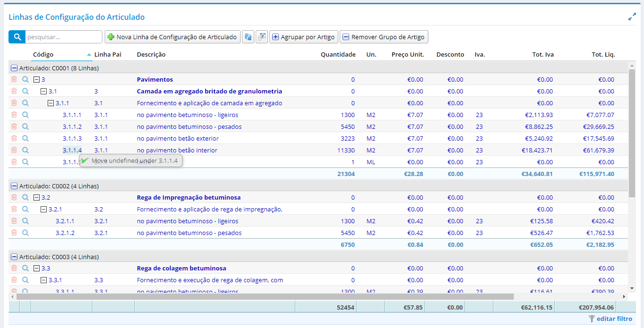Select 'Rega de Impregnação betuminosa' row

(x=318, y=197)
